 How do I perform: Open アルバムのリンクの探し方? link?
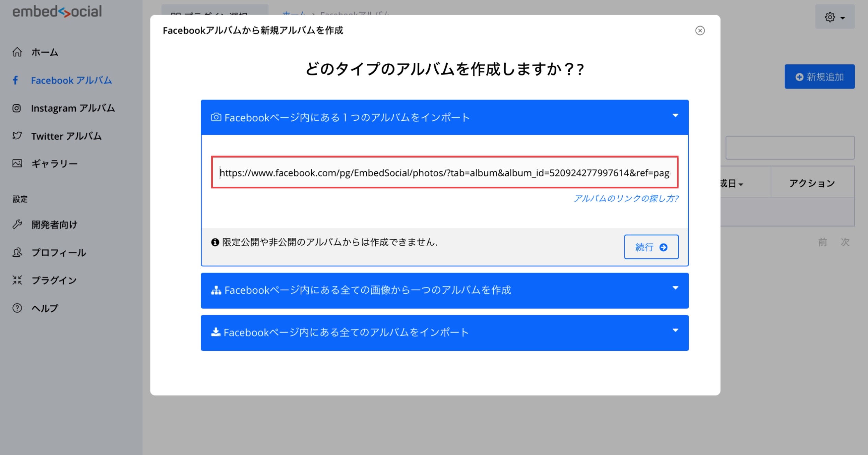tap(626, 198)
